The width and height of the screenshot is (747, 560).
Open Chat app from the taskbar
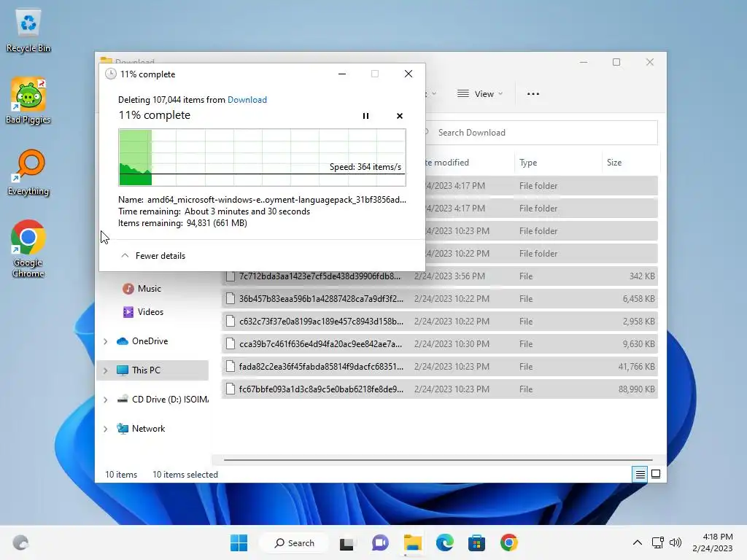click(x=379, y=542)
